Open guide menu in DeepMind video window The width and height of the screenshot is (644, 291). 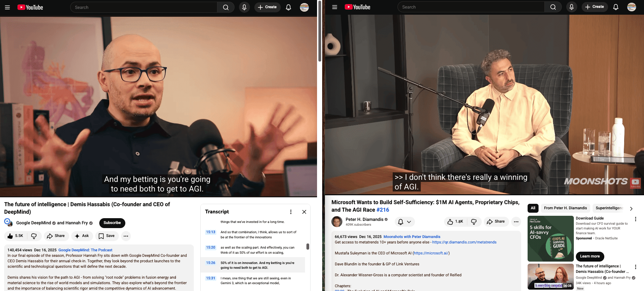pyautogui.click(x=7, y=7)
